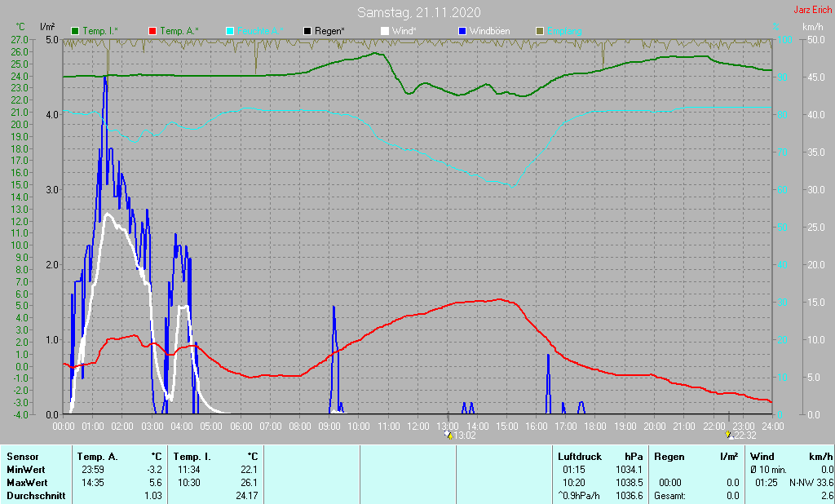
Task: Click the 12:00 label on the time axis
Action: [418, 427]
